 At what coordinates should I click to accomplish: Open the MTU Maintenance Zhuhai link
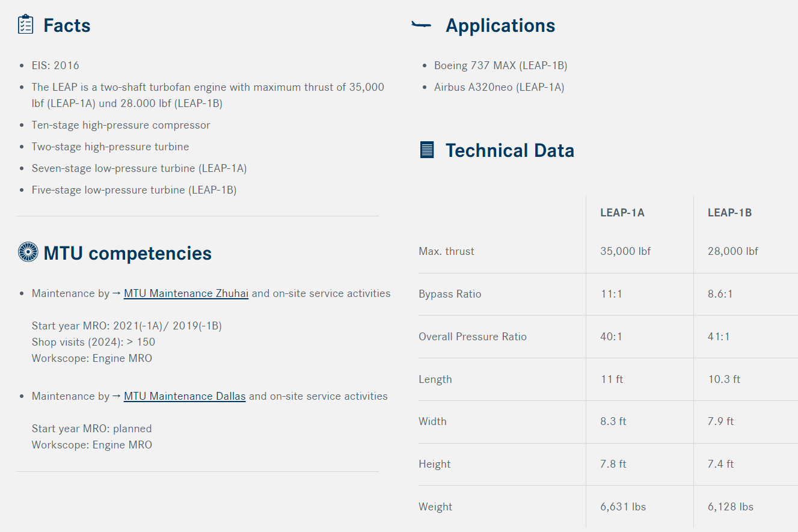186,293
